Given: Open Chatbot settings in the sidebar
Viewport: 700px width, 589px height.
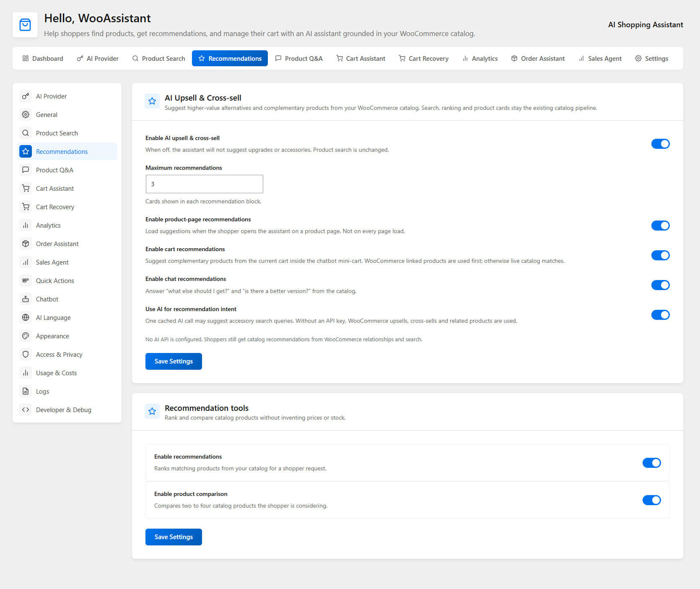Looking at the screenshot, I should [67, 299].
